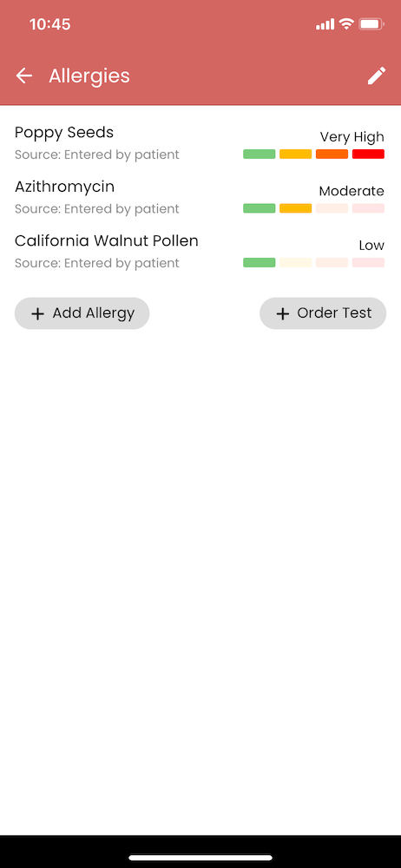
Task: Tap the Moderate severity label
Action: click(352, 191)
